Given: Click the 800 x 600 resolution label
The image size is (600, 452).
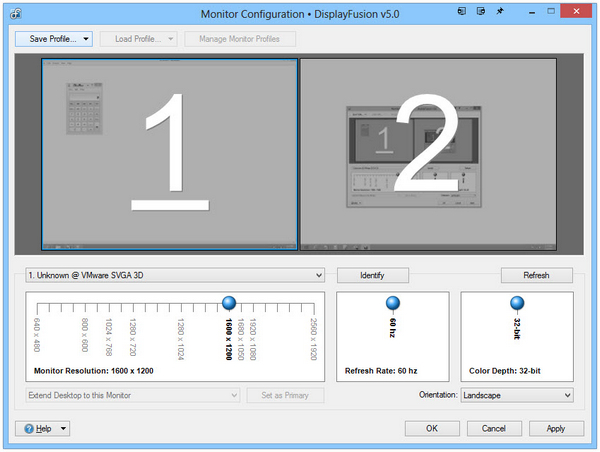Looking at the screenshot, I should [x=85, y=335].
